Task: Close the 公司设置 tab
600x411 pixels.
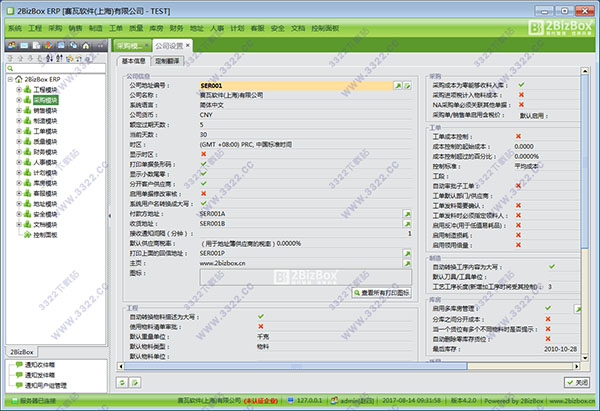Action: coord(188,45)
